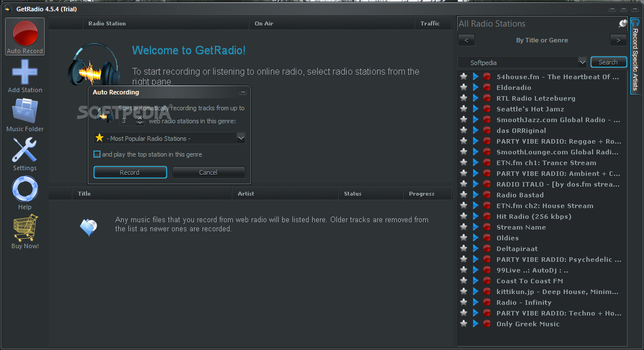Viewport: 644px width, 350px height.
Task: Record SmoothJazz.com Global Radio
Action: pyautogui.click(x=487, y=119)
